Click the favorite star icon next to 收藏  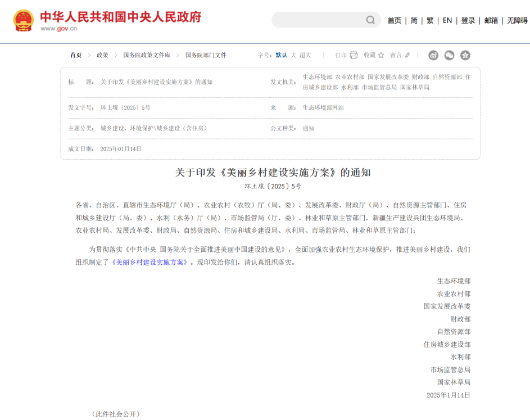(x=381, y=55)
